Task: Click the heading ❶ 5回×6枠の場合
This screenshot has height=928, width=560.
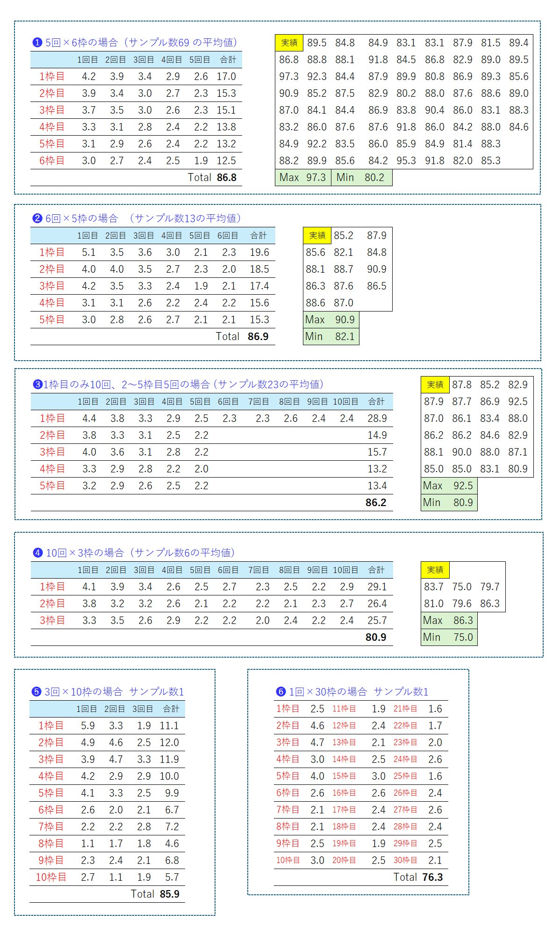Action: point(135,43)
